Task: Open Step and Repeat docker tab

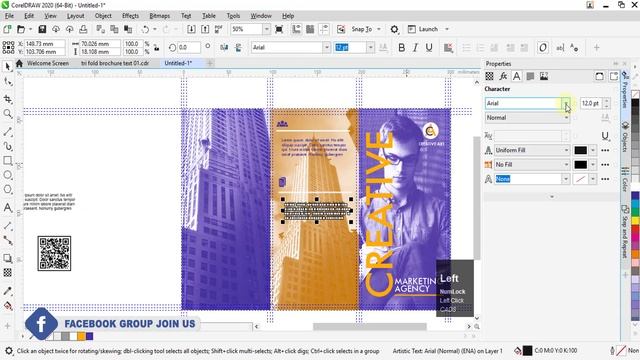Action: [x=625, y=232]
